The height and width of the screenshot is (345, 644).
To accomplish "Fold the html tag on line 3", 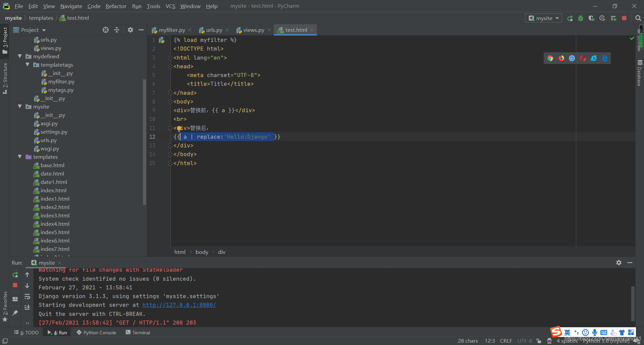I will click(170, 58).
